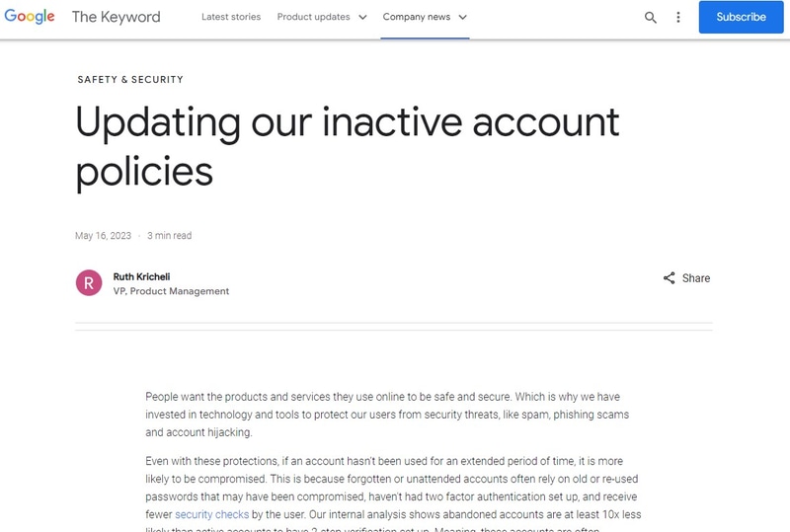Open The Keyword blog home
Image resolution: width=790 pixels, height=532 pixels.
click(x=116, y=17)
